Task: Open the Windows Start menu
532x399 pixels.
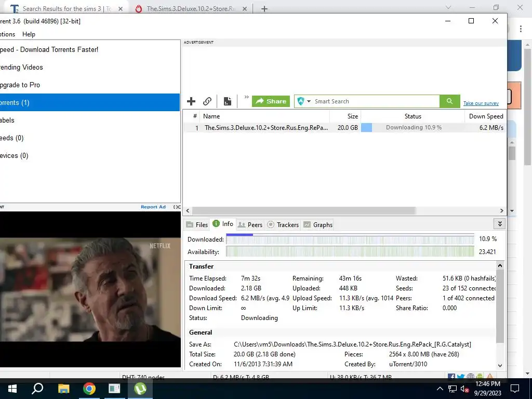Action: 12,389
